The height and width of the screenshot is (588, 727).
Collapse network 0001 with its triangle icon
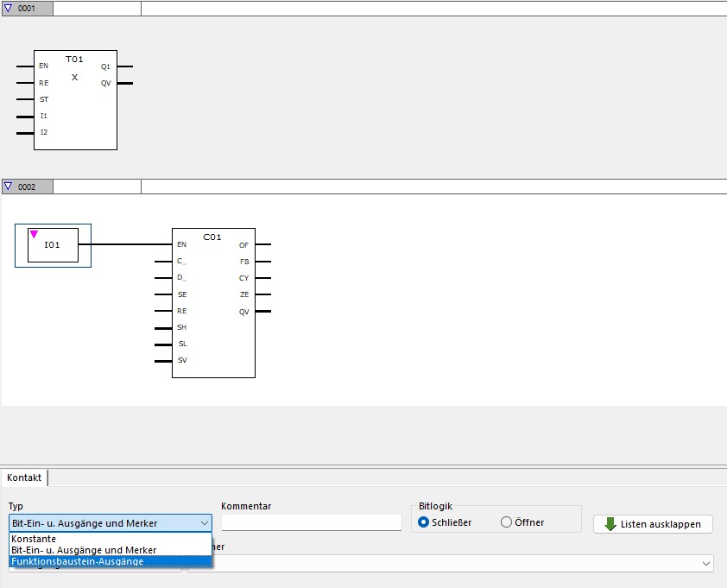pyautogui.click(x=9, y=9)
